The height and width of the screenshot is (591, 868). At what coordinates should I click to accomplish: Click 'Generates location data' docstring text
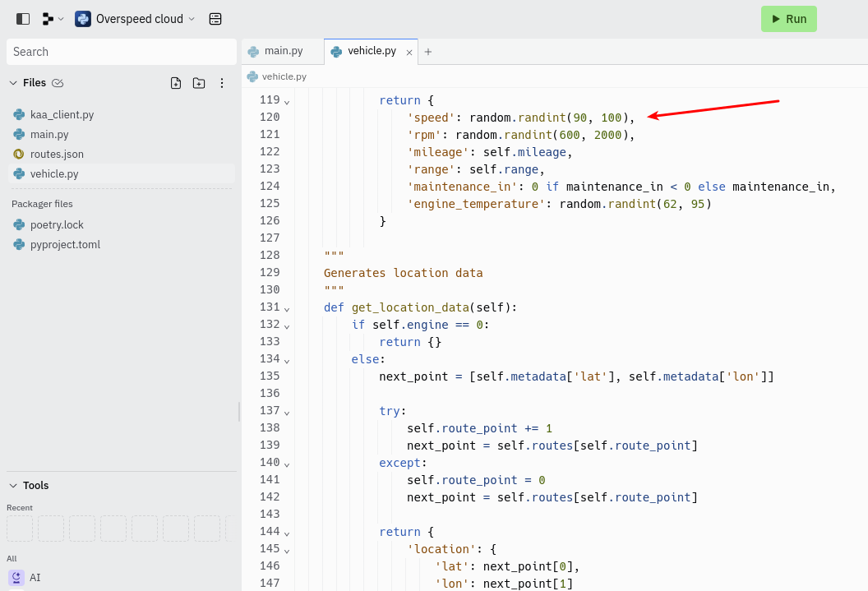click(403, 274)
